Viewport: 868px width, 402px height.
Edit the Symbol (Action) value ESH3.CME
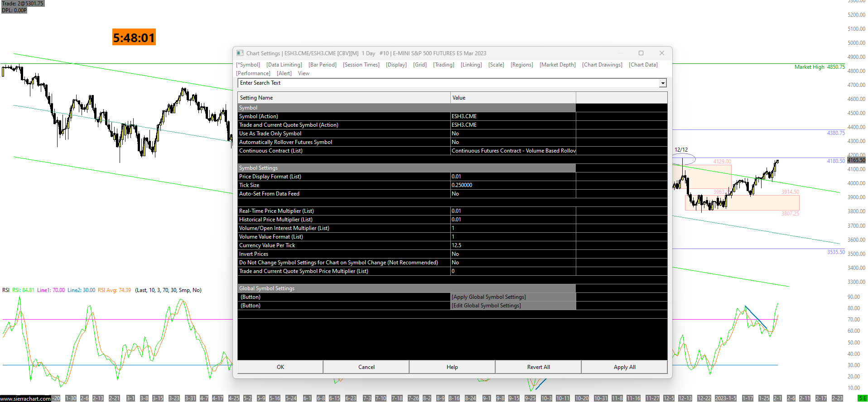point(513,116)
